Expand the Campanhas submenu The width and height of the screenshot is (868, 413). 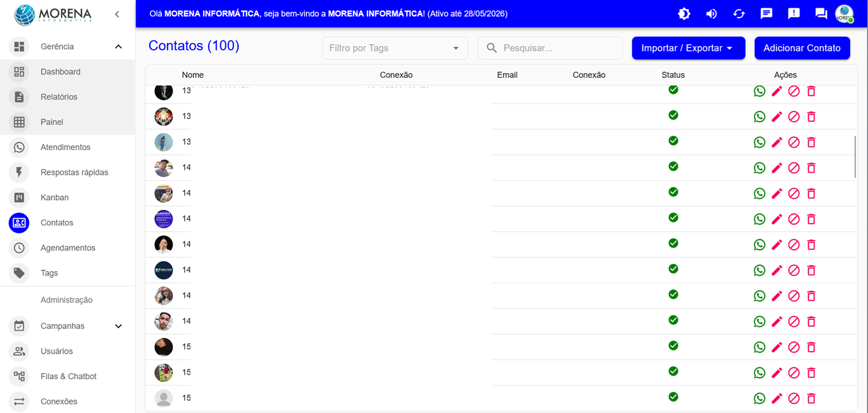(x=118, y=326)
